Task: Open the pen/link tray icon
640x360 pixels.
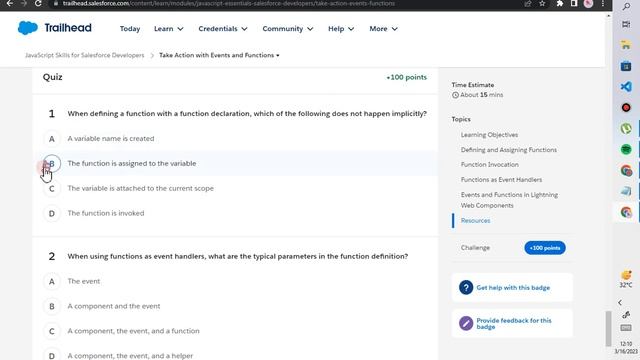Action: coord(626,315)
